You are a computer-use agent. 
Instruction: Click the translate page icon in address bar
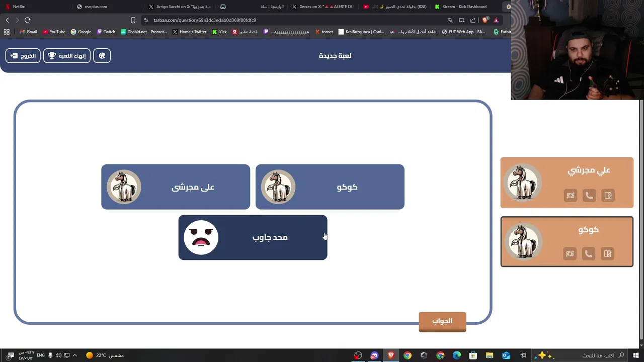click(450, 20)
